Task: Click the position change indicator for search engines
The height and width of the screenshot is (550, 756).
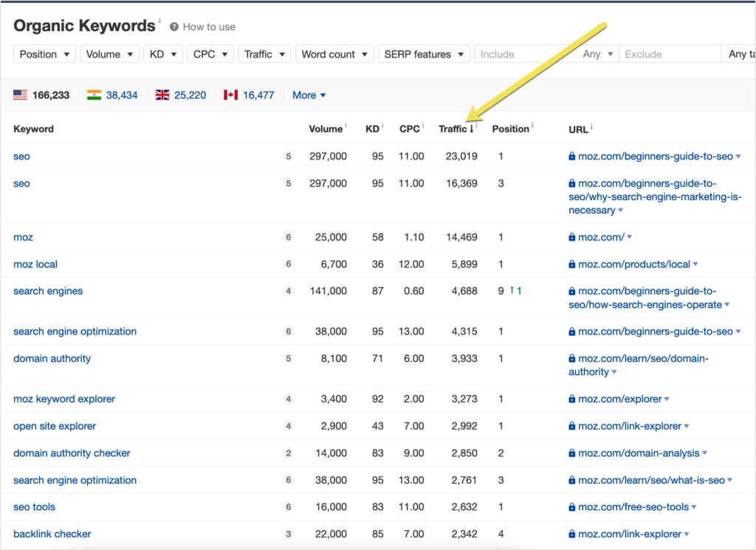Action: [x=515, y=291]
